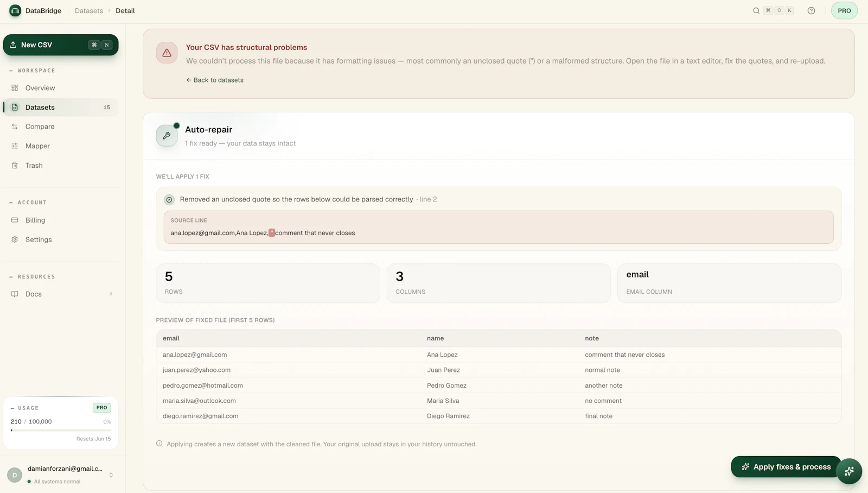
Task: Click the usage progress bar
Action: pos(61,431)
